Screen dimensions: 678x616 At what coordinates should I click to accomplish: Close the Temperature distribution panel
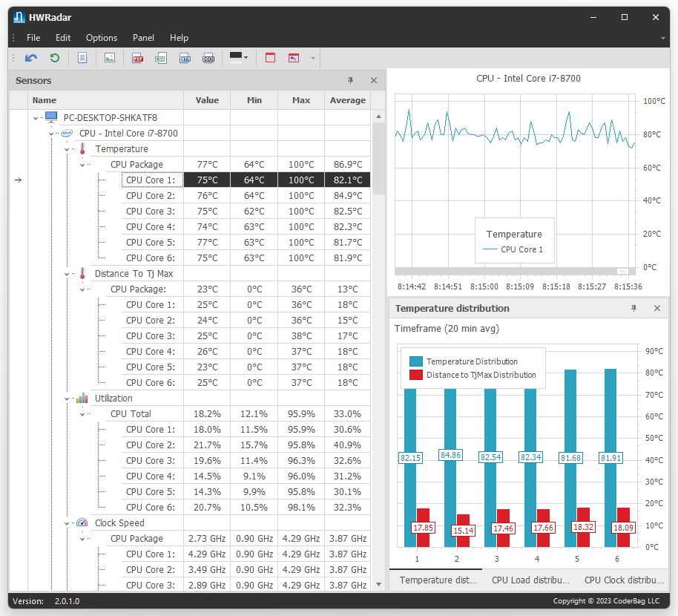tap(657, 309)
